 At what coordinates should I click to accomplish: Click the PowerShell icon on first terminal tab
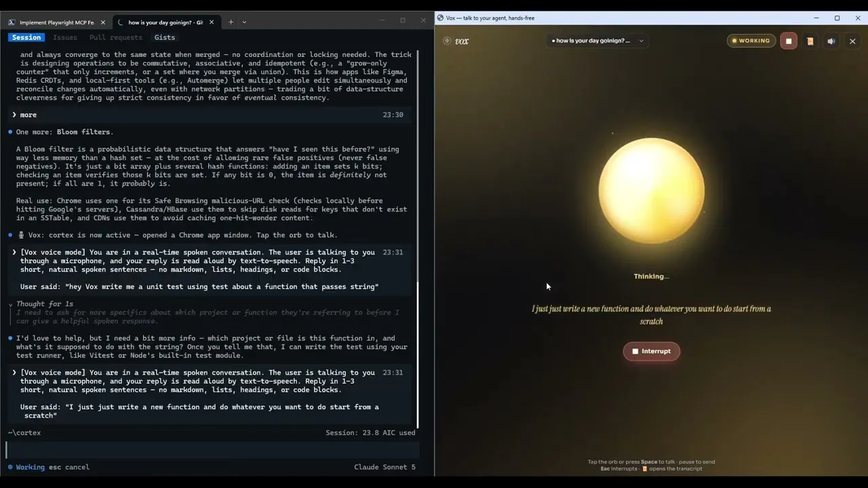coord(12,22)
